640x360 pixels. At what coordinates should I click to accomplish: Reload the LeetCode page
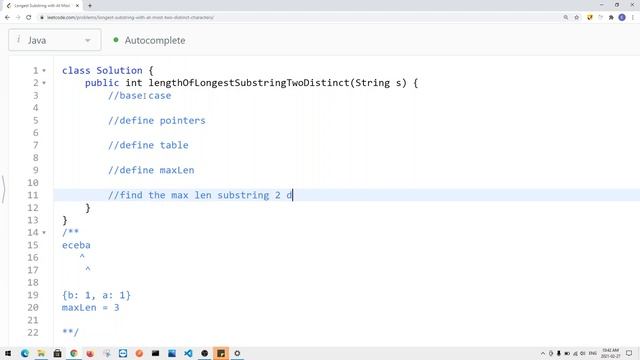pos(29,18)
